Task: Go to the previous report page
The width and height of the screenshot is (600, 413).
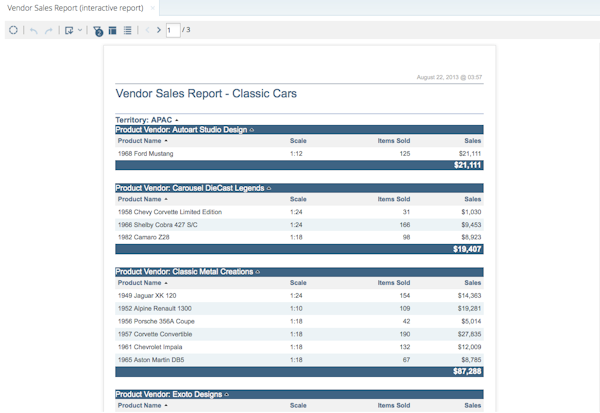Action: (147, 30)
